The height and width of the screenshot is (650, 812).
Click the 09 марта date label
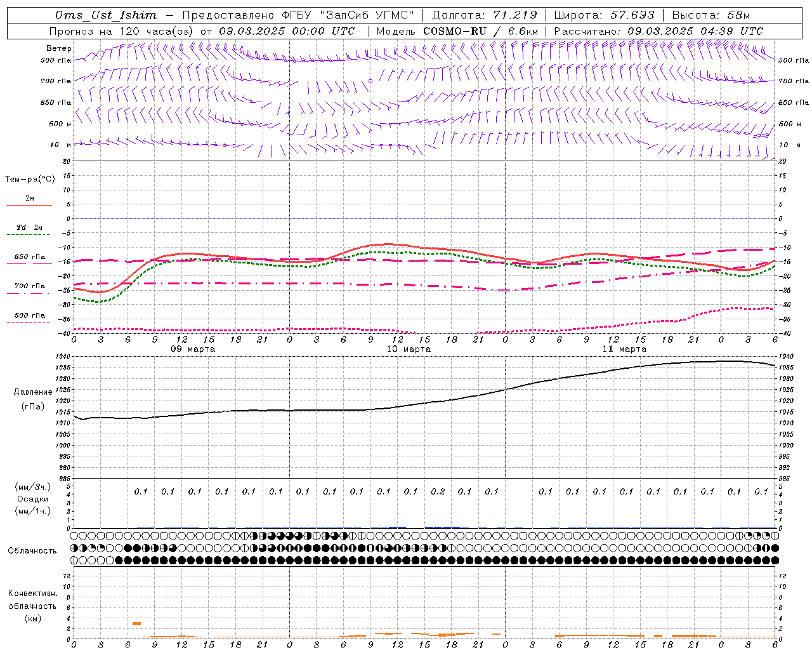pyautogui.click(x=193, y=349)
